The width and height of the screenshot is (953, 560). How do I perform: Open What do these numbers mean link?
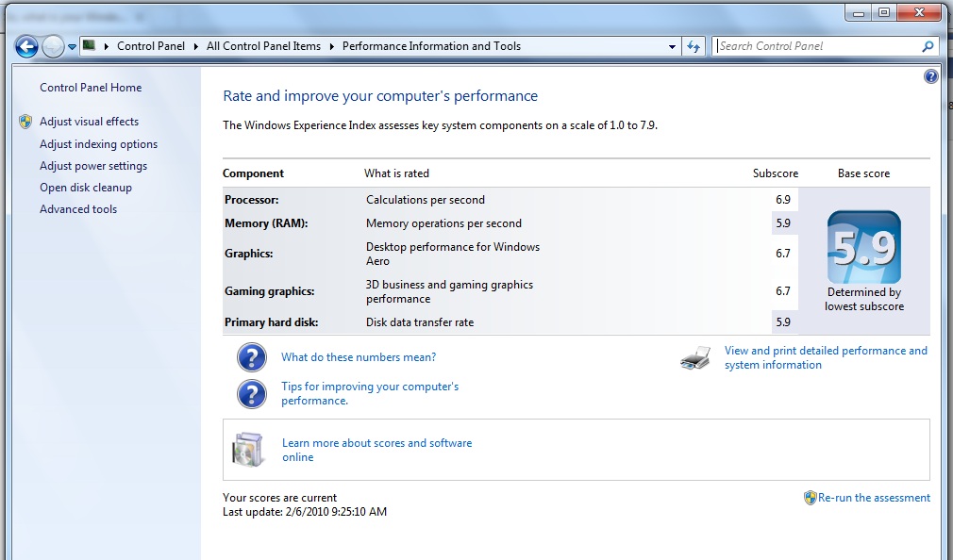click(359, 357)
